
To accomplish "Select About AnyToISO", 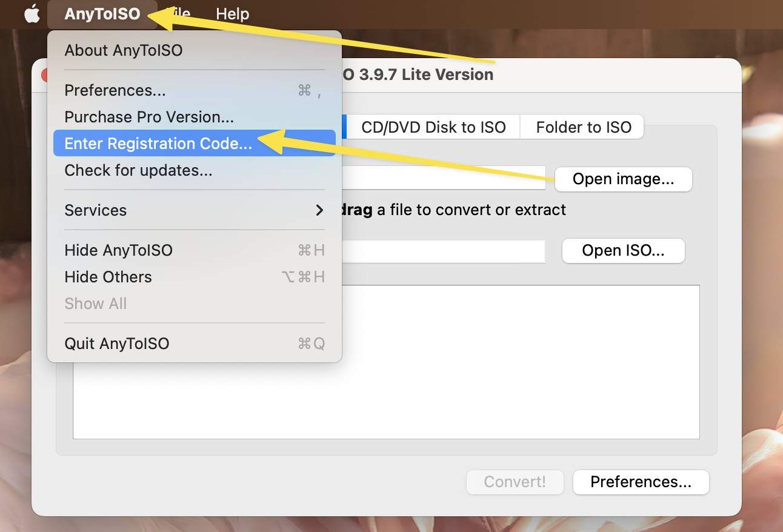I will (123, 50).
